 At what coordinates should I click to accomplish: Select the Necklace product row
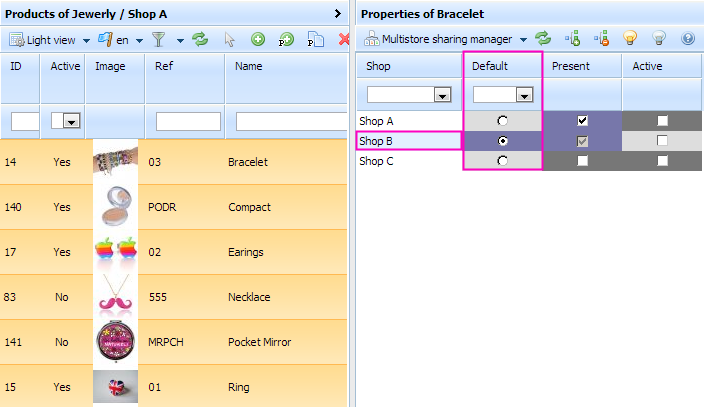pyautogui.click(x=174, y=297)
